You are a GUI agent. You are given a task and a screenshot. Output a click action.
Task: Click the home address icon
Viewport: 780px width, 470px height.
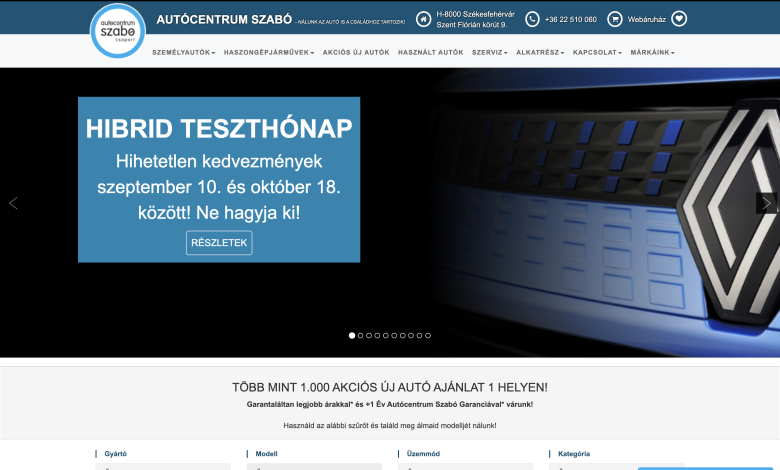(424, 19)
